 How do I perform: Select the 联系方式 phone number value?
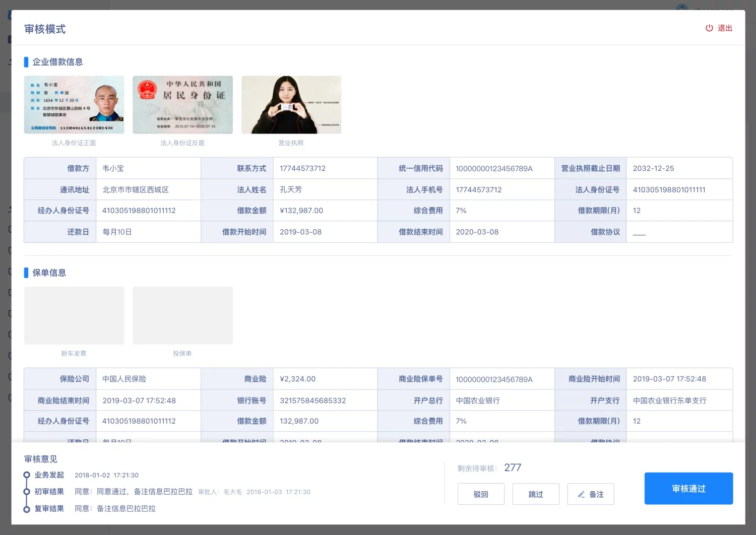pyautogui.click(x=302, y=168)
